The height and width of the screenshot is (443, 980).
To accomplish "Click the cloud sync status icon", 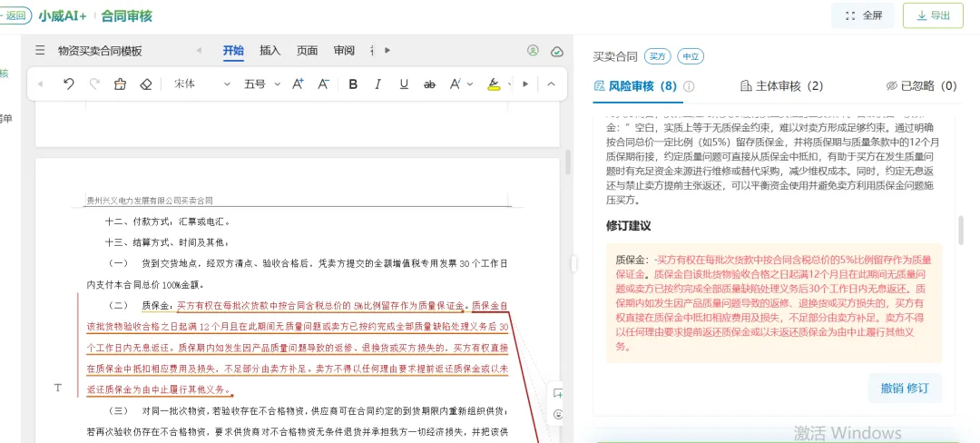I will point(557,51).
